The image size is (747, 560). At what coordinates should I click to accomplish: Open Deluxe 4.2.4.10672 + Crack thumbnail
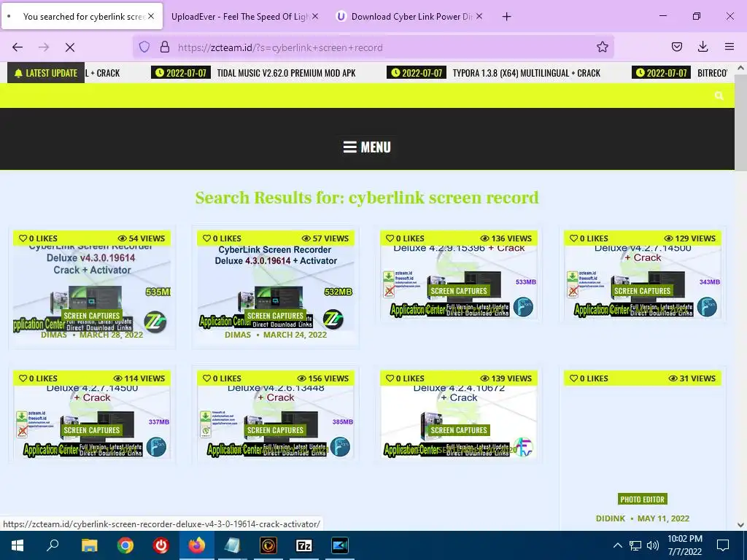[459, 421]
